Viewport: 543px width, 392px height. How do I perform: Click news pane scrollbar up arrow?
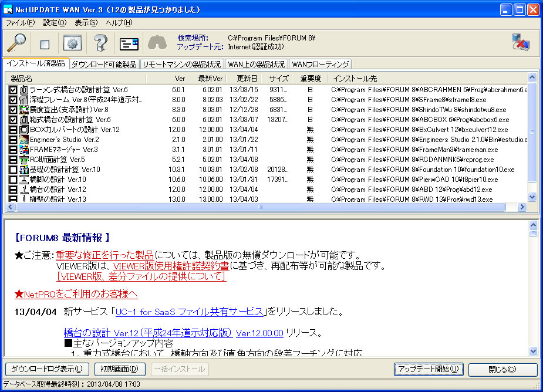[x=533, y=225]
